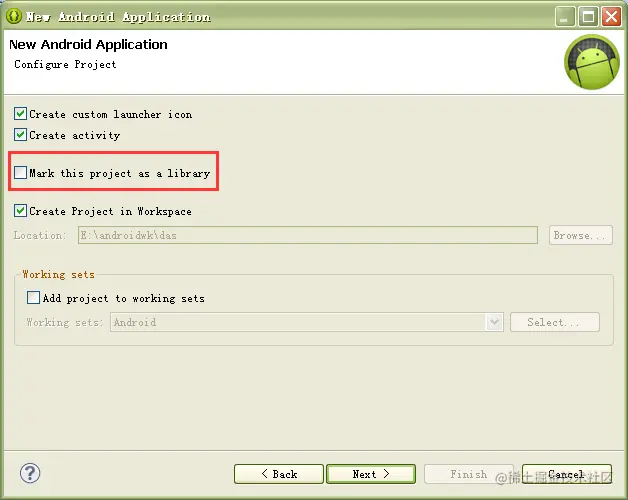628x500 pixels.
Task: Uncheck the Create activity checkbox
Action: [x=20, y=135]
